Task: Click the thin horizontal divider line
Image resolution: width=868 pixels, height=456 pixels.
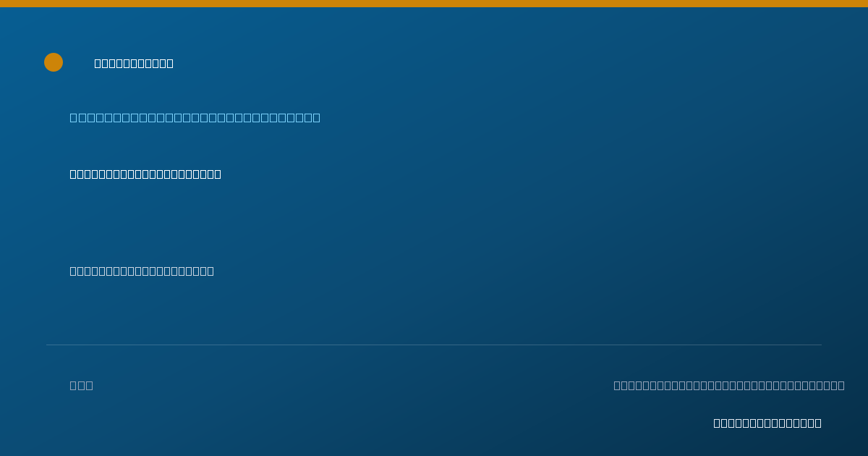Action: 434,345
